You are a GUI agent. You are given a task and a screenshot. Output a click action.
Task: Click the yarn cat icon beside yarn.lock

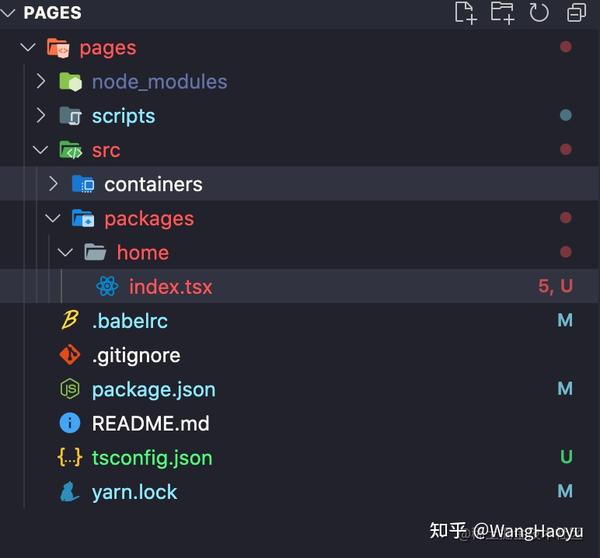tap(70, 491)
